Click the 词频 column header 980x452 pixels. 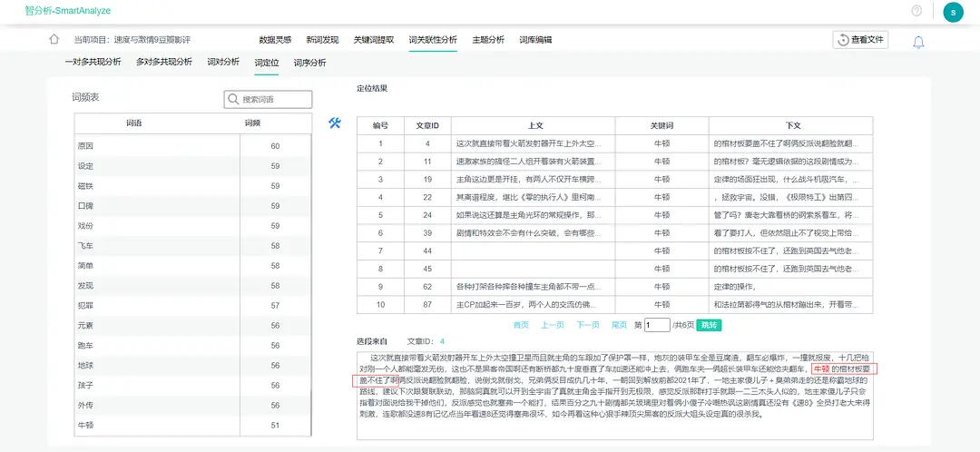(x=252, y=123)
